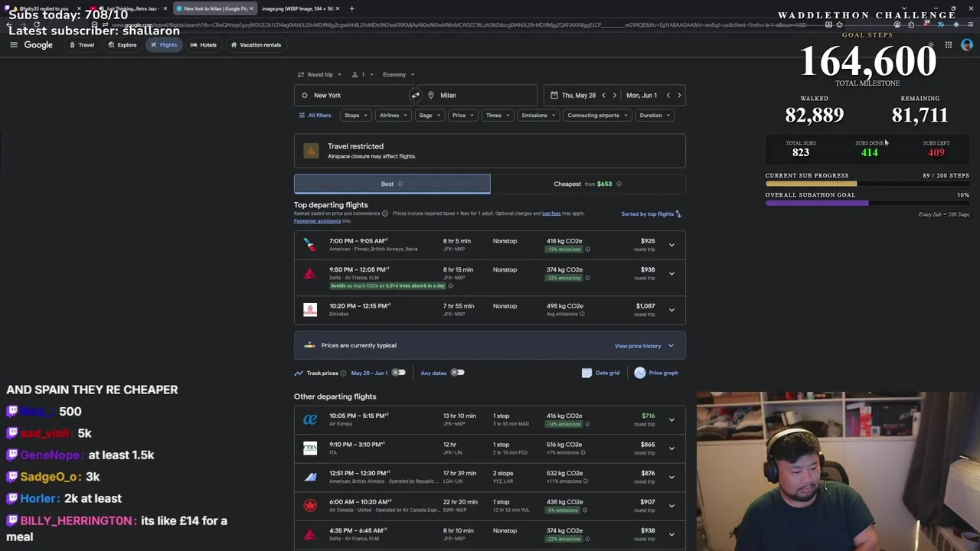Open the Google apps grid
This screenshot has height=551, width=980.
coord(948,45)
